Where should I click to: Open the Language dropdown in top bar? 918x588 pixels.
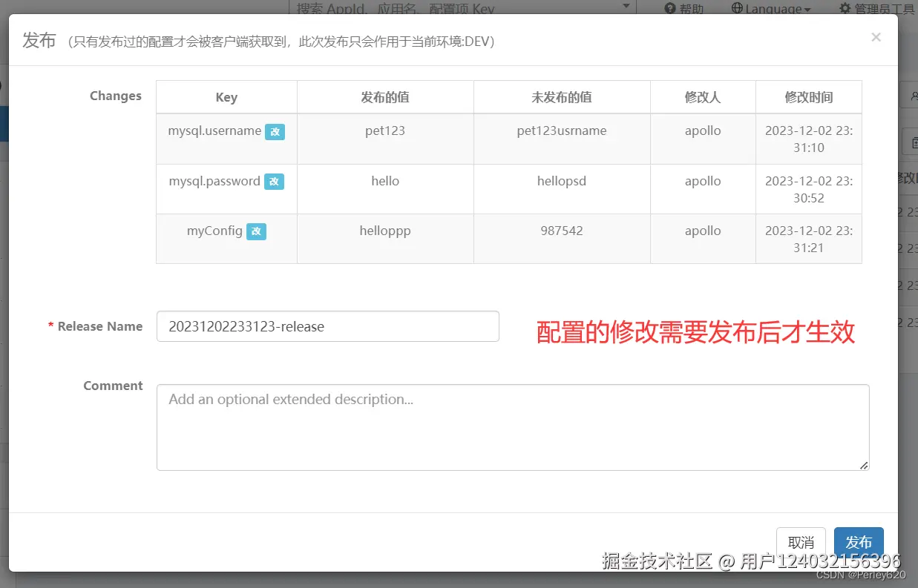[771, 8]
